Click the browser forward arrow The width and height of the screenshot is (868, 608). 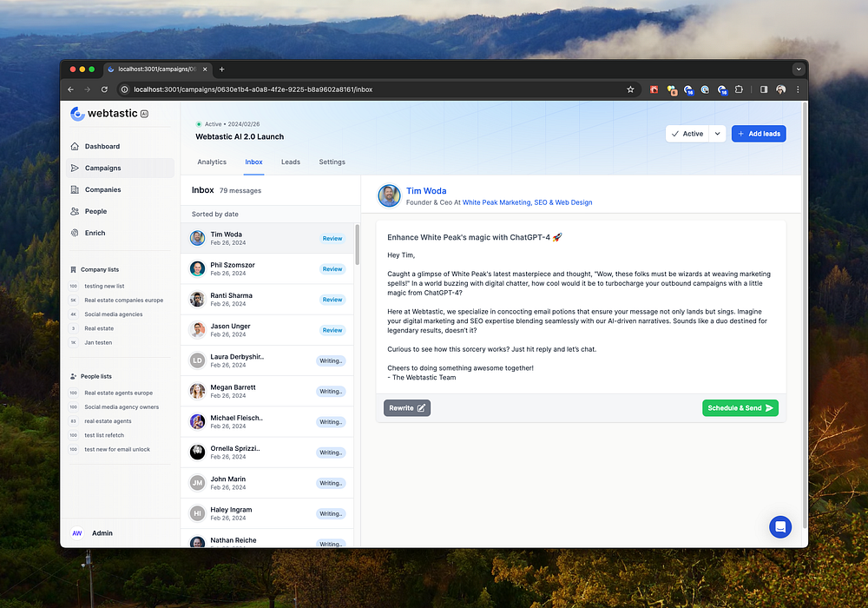point(88,89)
